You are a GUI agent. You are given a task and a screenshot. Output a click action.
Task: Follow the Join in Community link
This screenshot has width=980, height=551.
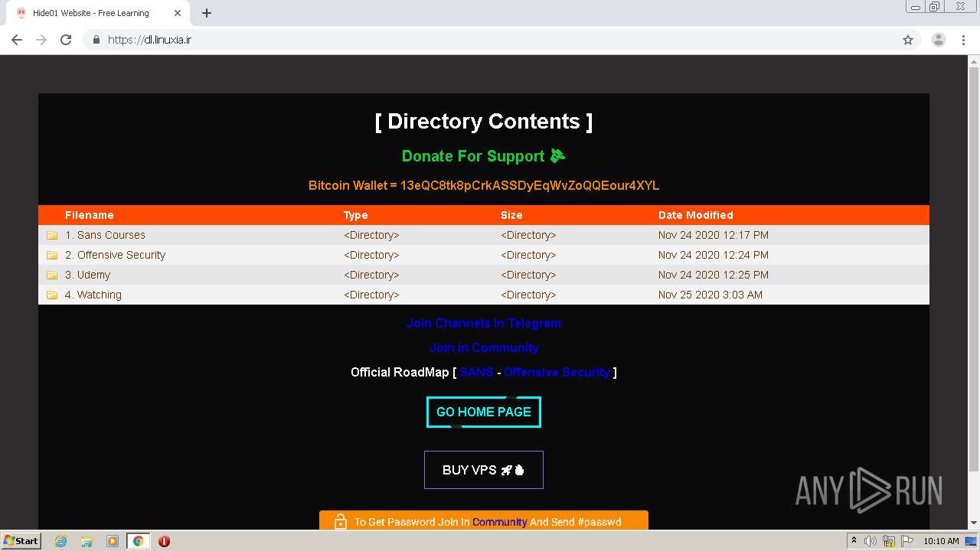coord(483,347)
